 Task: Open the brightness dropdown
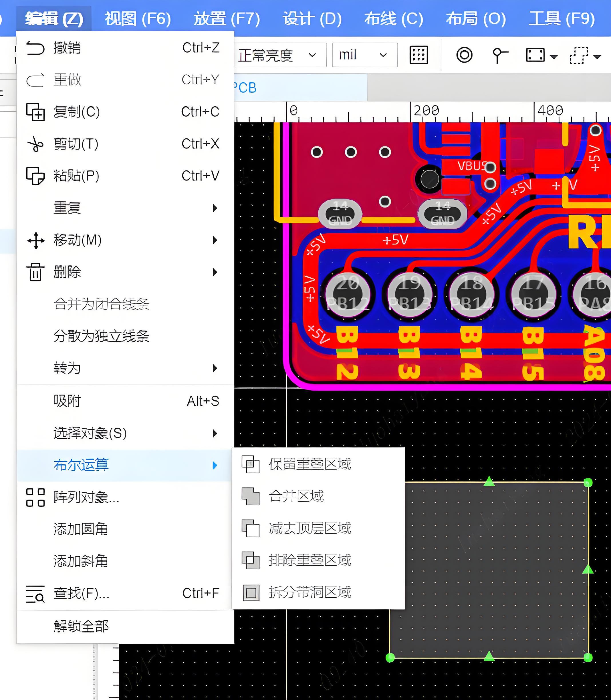[x=280, y=55]
